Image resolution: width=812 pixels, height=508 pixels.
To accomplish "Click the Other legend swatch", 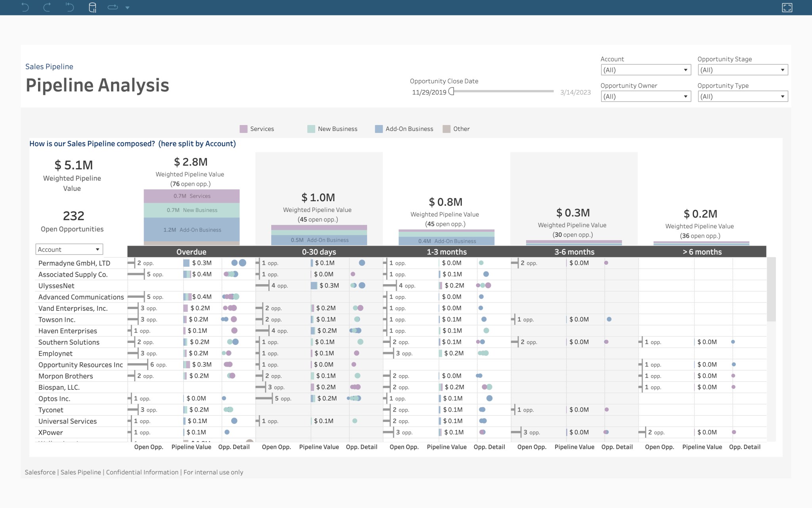I will click(x=446, y=129).
